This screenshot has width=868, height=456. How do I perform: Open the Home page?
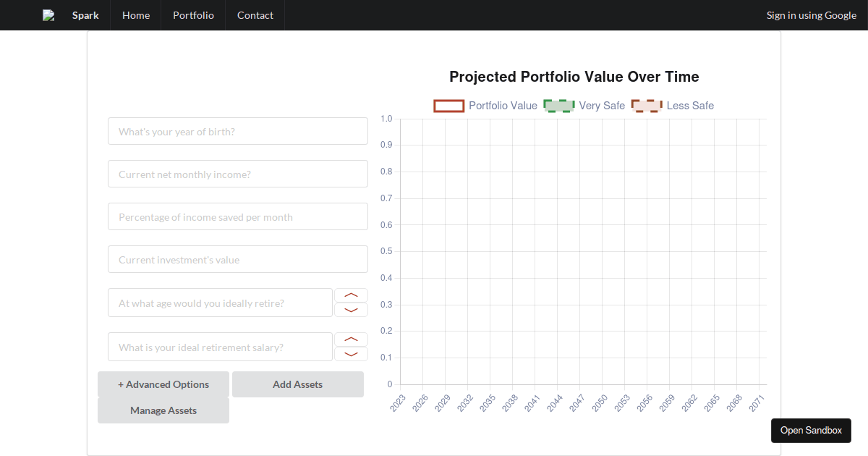136,15
